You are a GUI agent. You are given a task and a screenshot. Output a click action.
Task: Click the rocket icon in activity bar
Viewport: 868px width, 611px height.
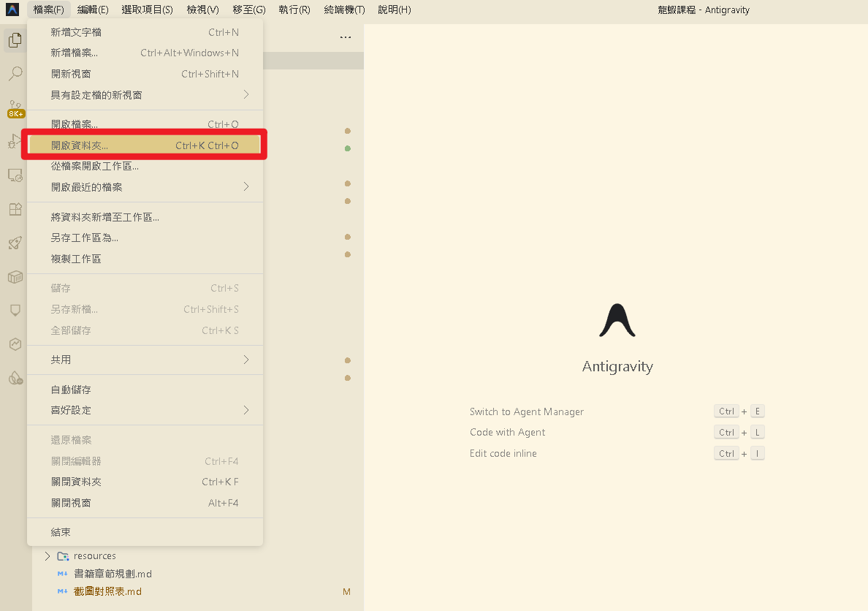pyautogui.click(x=15, y=243)
